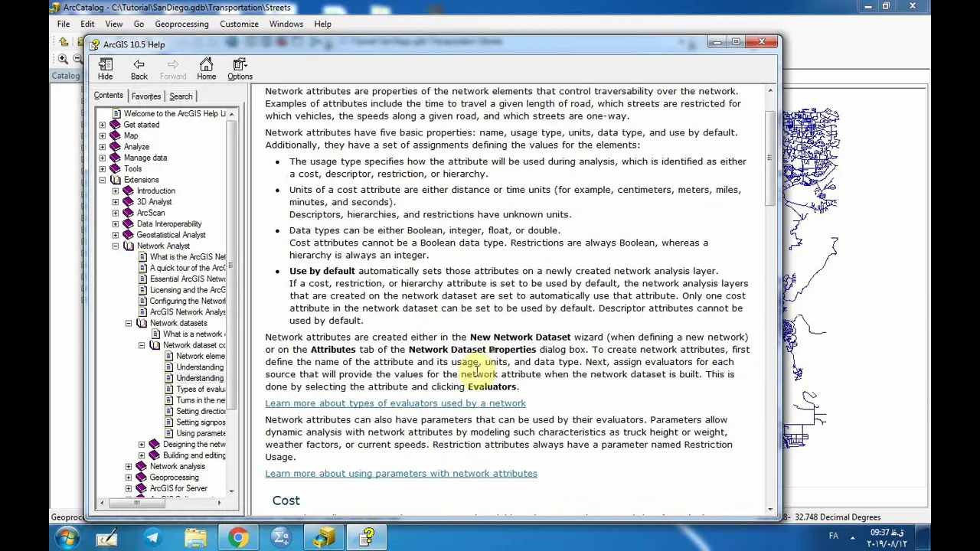Switch to the Search tab
Image resolution: width=980 pixels, height=551 pixels.
pos(181,96)
